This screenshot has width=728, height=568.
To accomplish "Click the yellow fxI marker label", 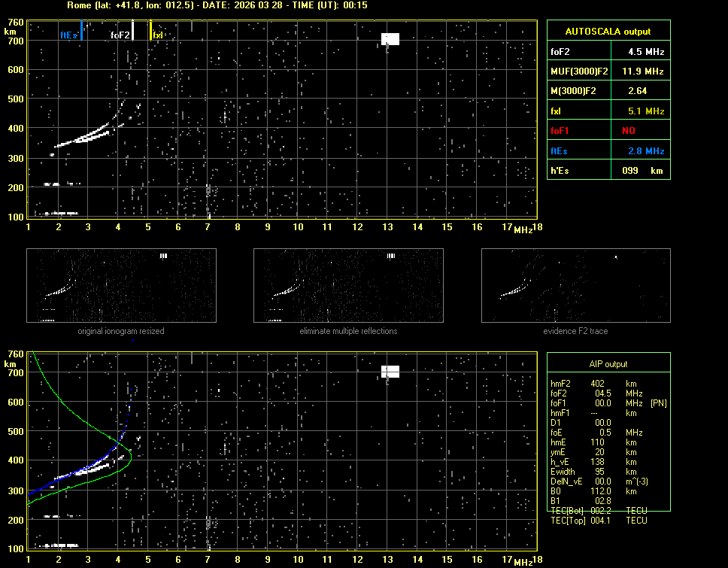I will [x=158, y=35].
